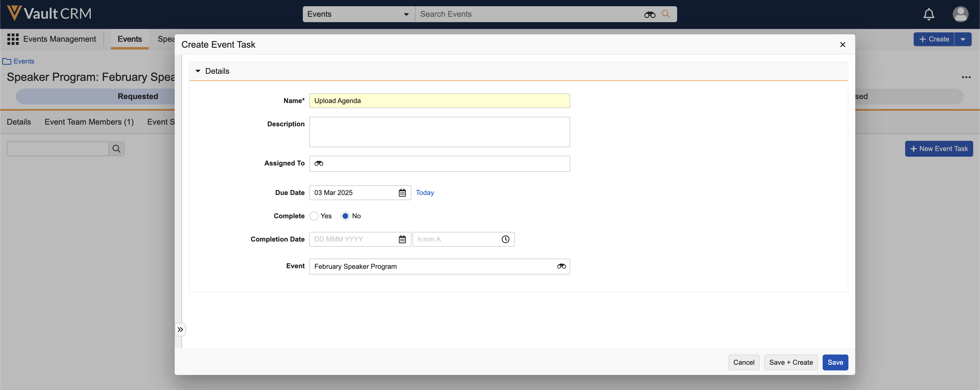Image resolution: width=980 pixels, height=390 pixels.
Task: Expand the side panel double-chevron
Action: coord(180,330)
